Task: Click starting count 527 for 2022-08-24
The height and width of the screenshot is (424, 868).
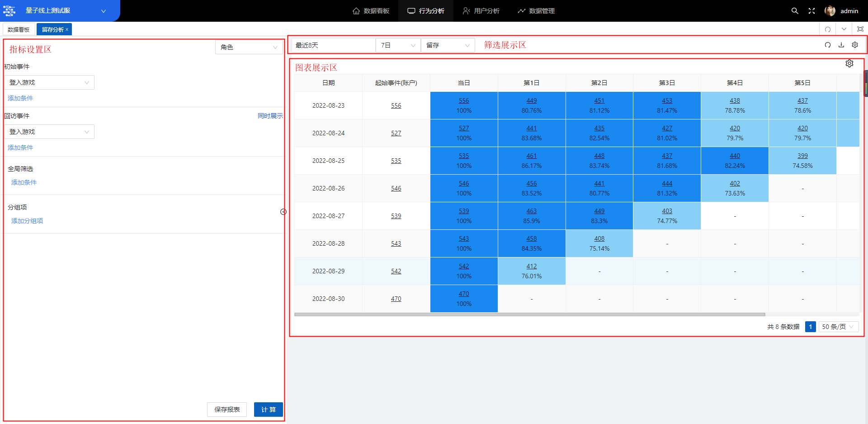Action: coord(396,133)
